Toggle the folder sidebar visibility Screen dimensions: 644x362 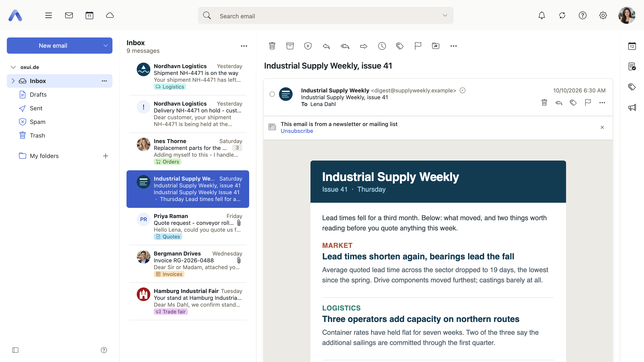(x=15, y=350)
